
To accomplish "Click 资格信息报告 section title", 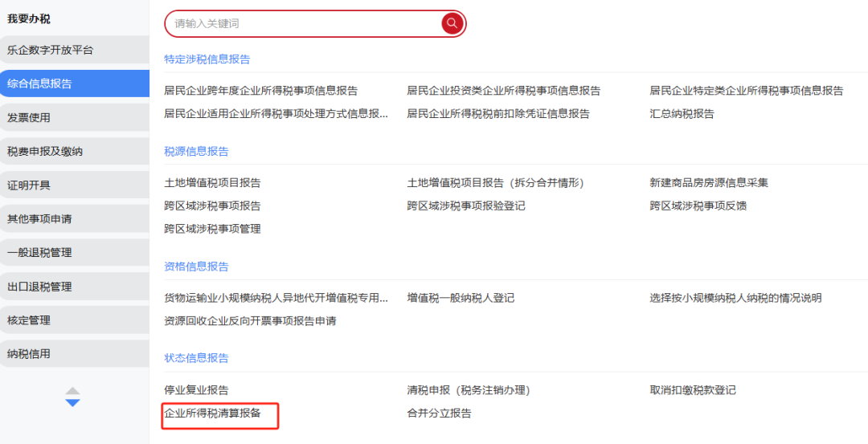I will point(197,267).
